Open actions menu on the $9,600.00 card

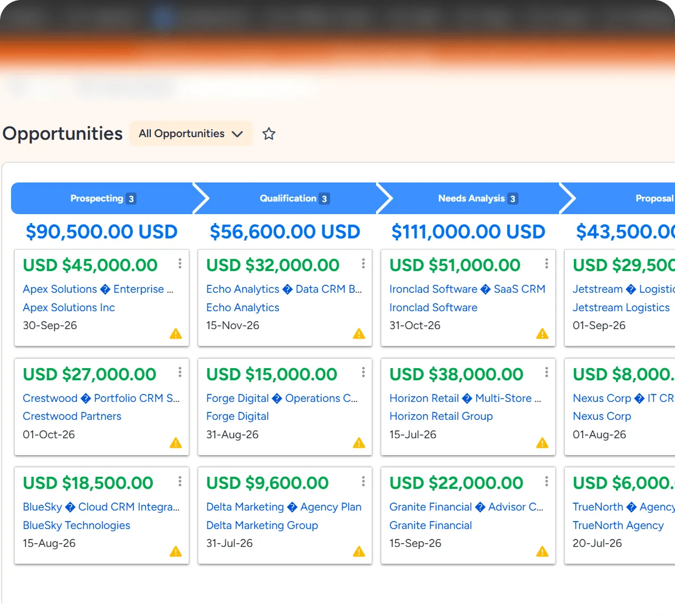click(x=363, y=481)
